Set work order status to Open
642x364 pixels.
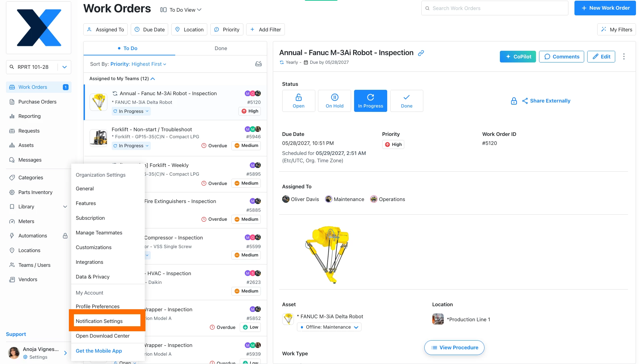pyautogui.click(x=298, y=101)
